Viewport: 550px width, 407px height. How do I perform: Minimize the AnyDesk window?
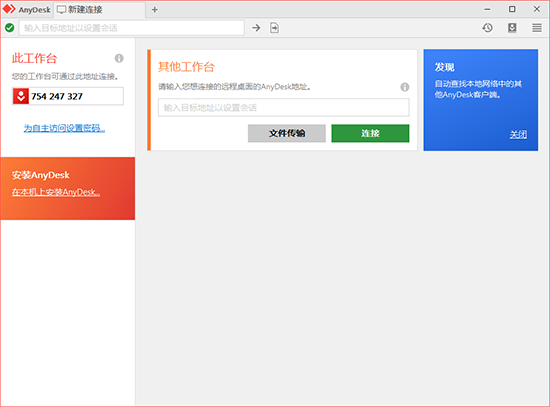[x=487, y=9]
